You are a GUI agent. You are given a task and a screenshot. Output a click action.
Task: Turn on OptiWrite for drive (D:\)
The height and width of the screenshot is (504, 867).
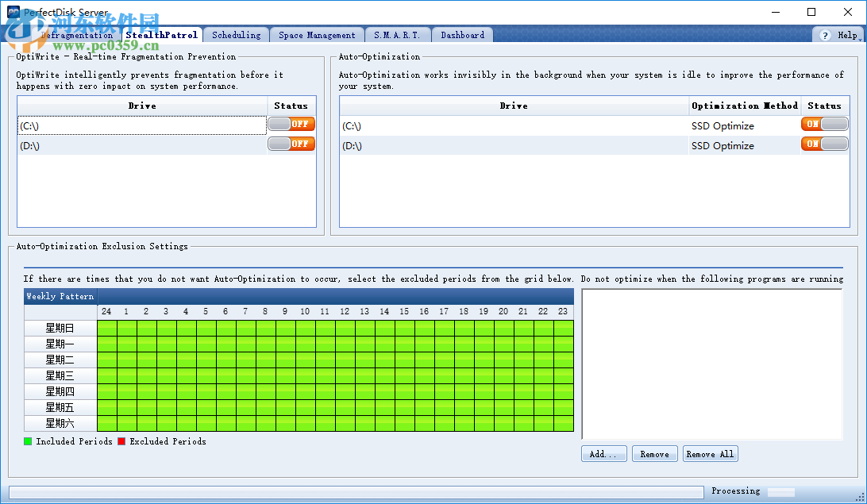(x=291, y=144)
